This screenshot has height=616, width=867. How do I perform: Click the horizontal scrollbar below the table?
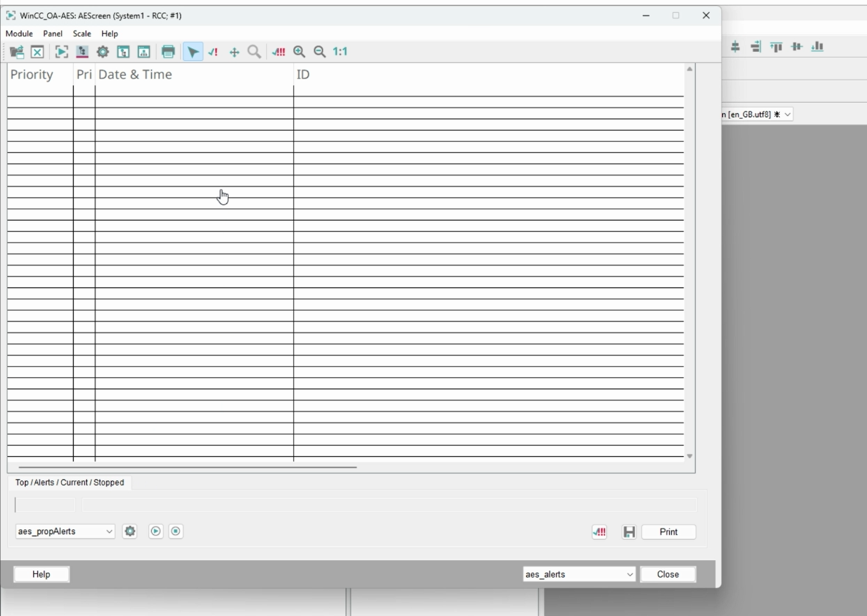(x=187, y=467)
